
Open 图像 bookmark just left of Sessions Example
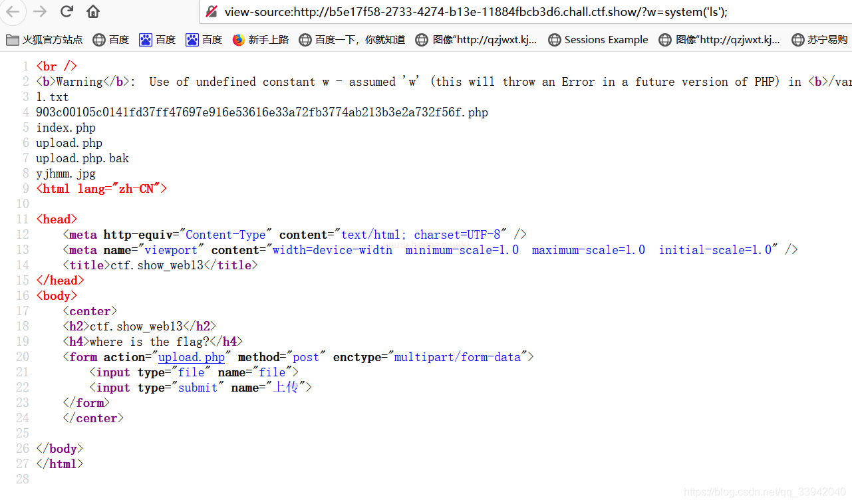click(x=476, y=40)
